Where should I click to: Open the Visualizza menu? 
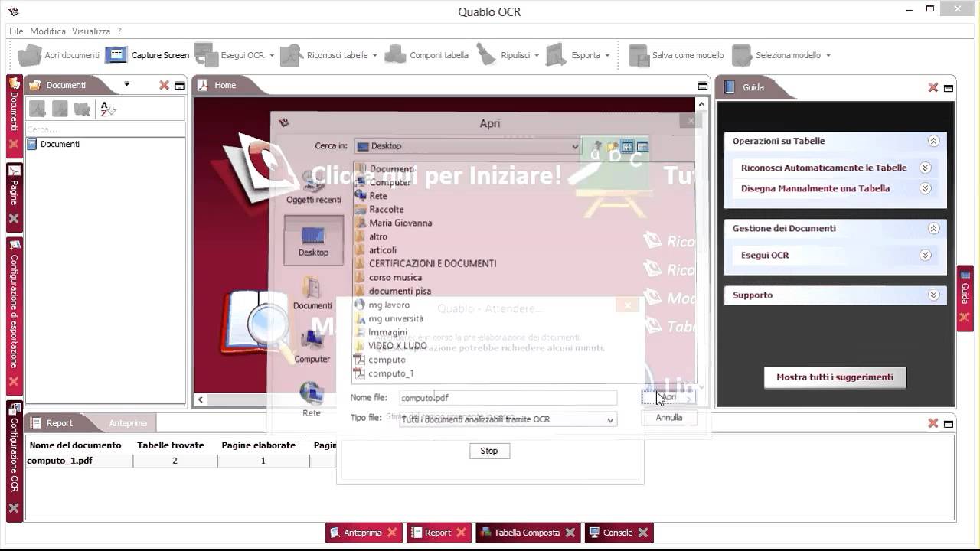(x=91, y=31)
